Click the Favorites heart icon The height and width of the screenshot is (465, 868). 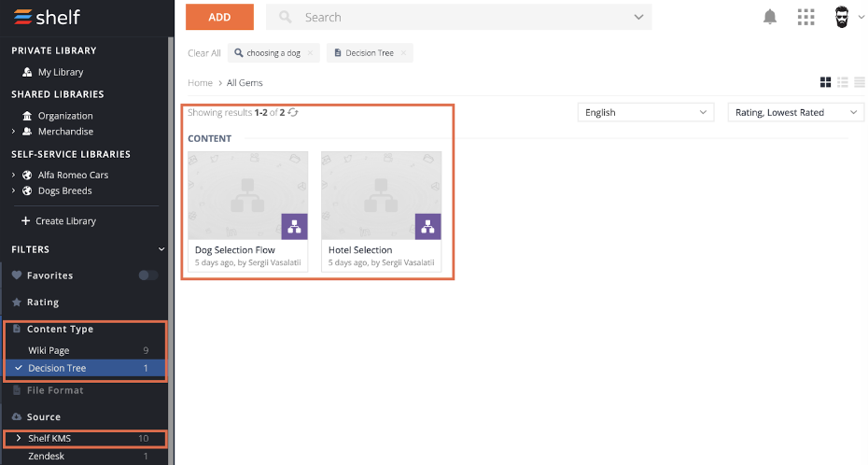(x=17, y=275)
